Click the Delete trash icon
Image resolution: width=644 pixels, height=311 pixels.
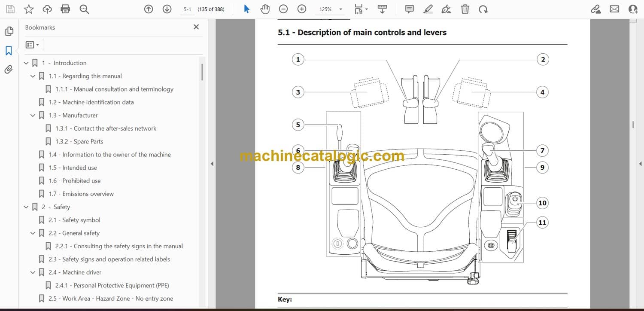[x=465, y=9]
